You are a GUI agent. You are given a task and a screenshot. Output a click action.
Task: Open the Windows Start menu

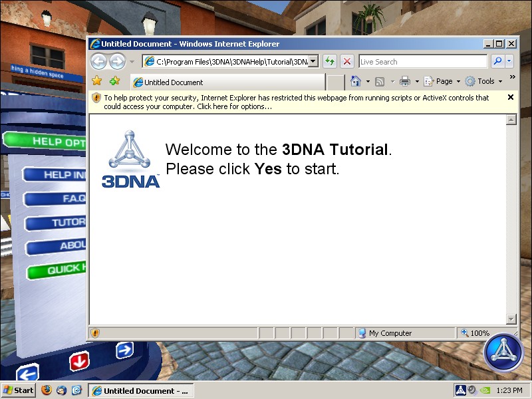(x=19, y=390)
